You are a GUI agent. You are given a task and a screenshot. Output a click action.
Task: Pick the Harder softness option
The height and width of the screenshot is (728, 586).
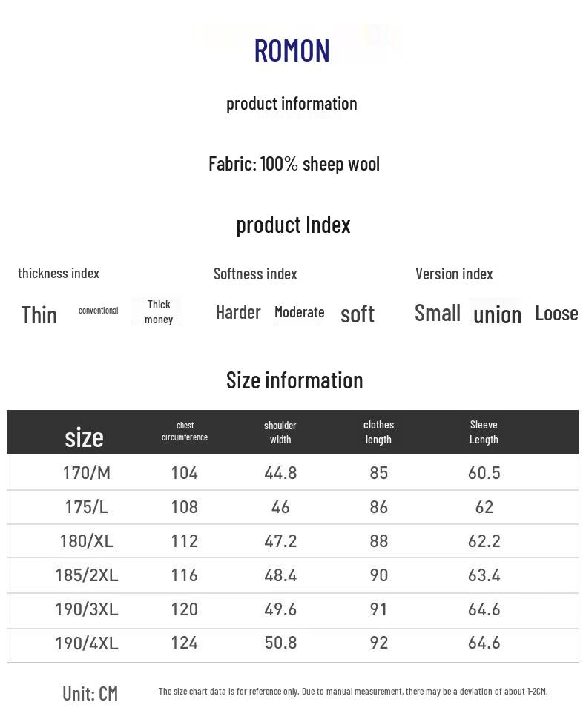[x=238, y=312]
